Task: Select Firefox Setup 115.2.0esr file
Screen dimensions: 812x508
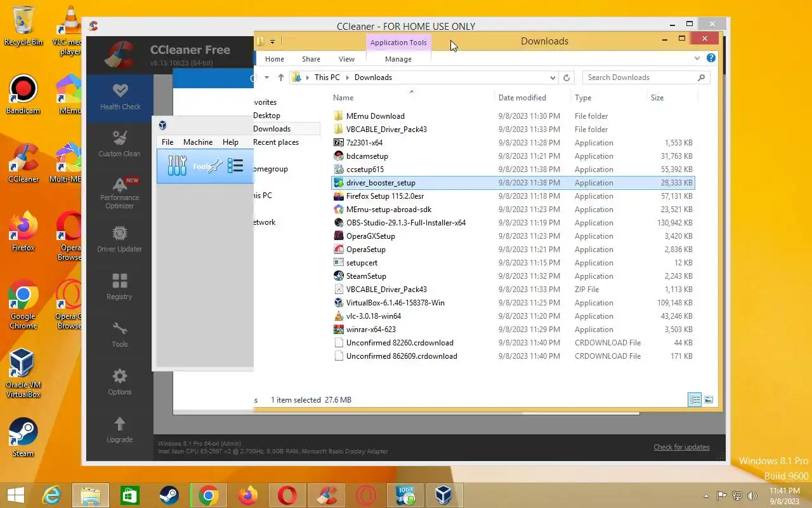Action: tap(513, 196)
